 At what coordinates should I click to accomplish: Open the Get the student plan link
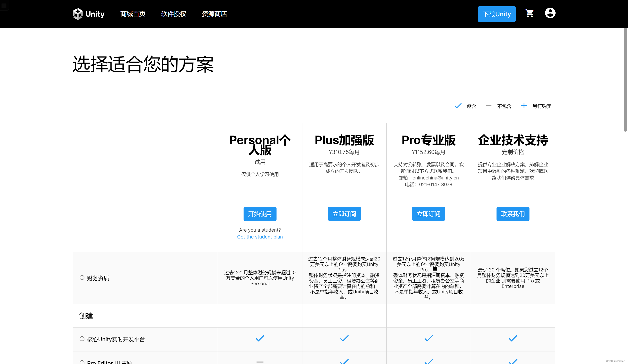click(260, 237)
